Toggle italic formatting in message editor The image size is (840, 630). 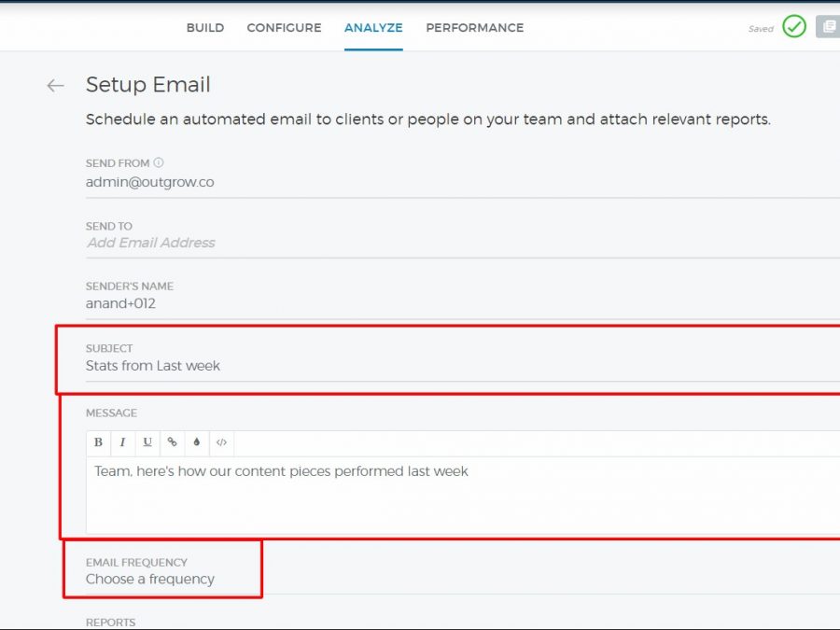click(122, 442)
